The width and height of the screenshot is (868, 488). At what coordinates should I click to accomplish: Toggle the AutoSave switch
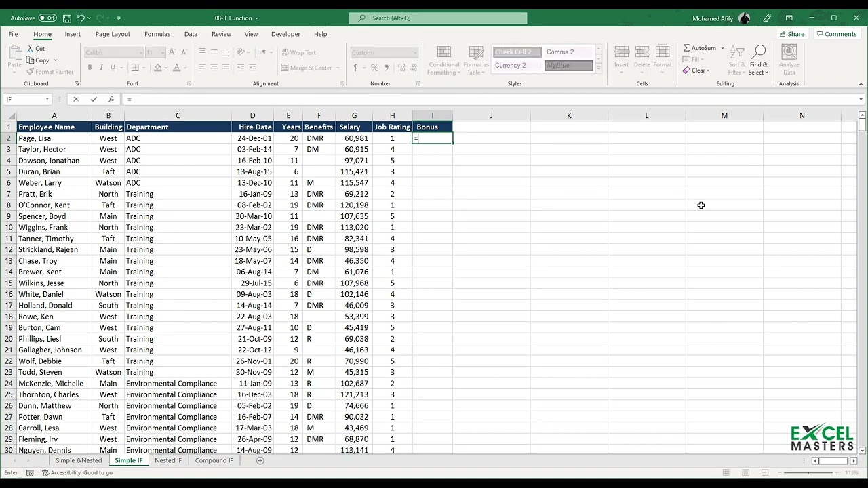47,18
